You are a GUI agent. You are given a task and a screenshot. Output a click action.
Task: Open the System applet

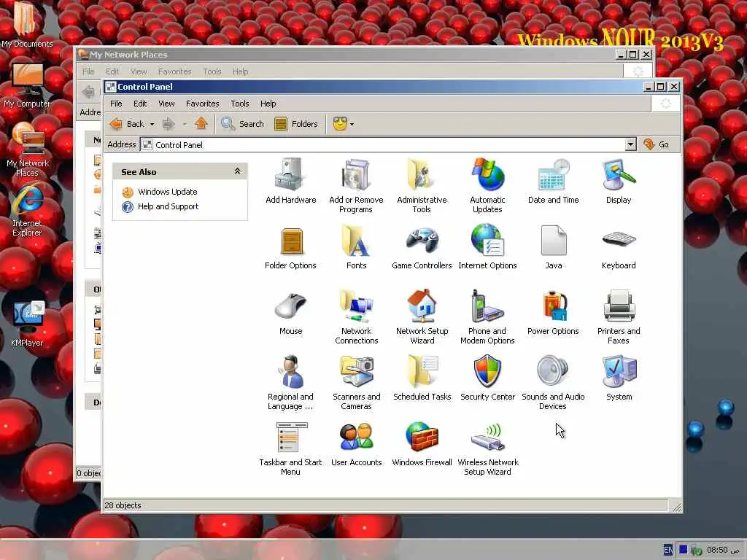(x=619, y=378)
